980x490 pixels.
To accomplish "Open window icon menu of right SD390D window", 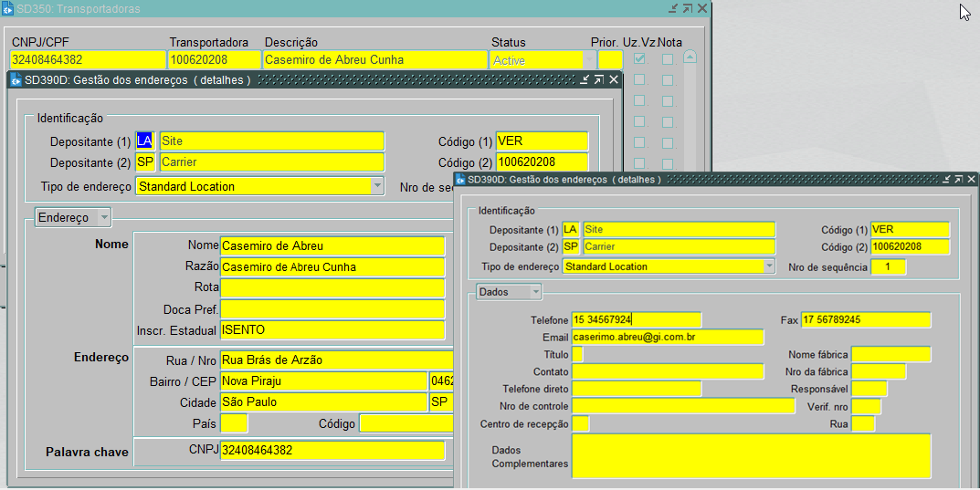I will (x=460, y=180).
